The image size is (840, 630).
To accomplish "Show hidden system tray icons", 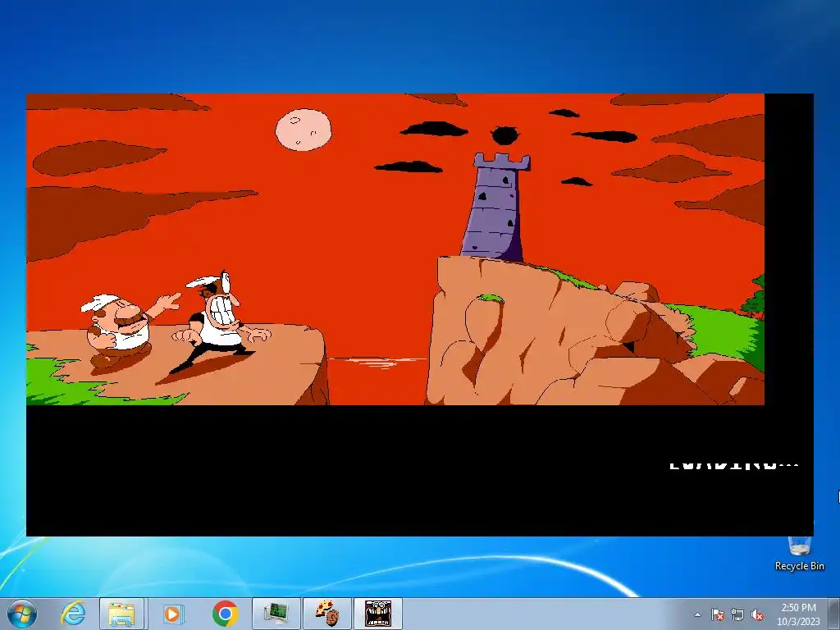I will click(697, 615).
